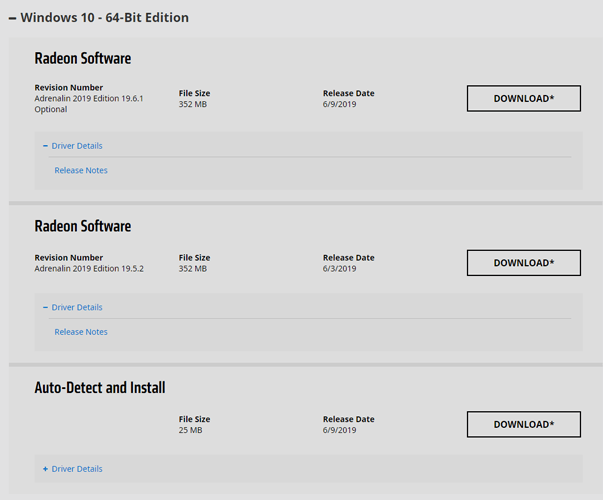Click the '6/3/2019' release date

pyautogui.click(x=340, y=268)
